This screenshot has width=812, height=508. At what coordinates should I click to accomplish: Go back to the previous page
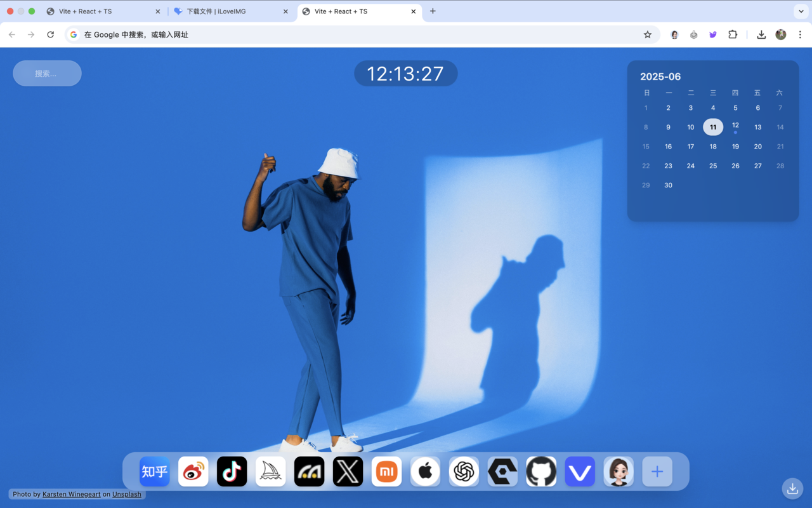click(12, 35)
